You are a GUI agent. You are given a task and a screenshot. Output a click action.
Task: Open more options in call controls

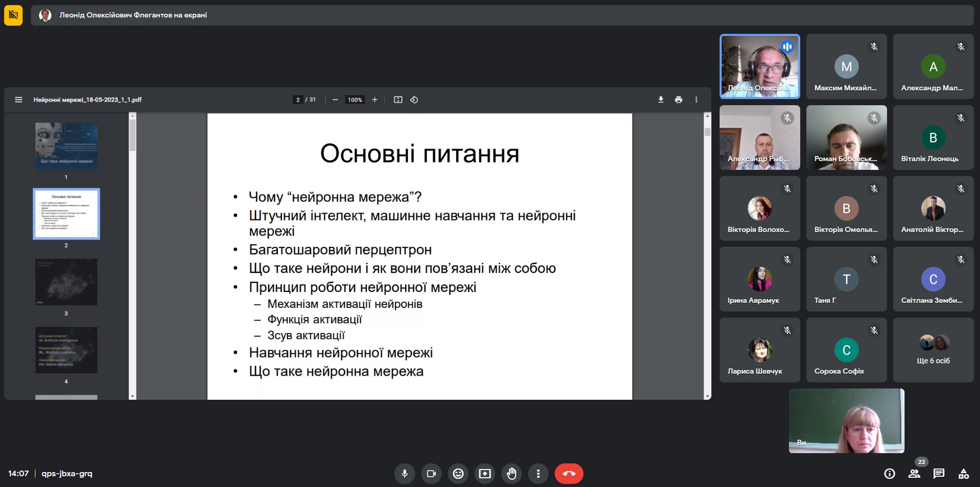click(x=538, y=474)
